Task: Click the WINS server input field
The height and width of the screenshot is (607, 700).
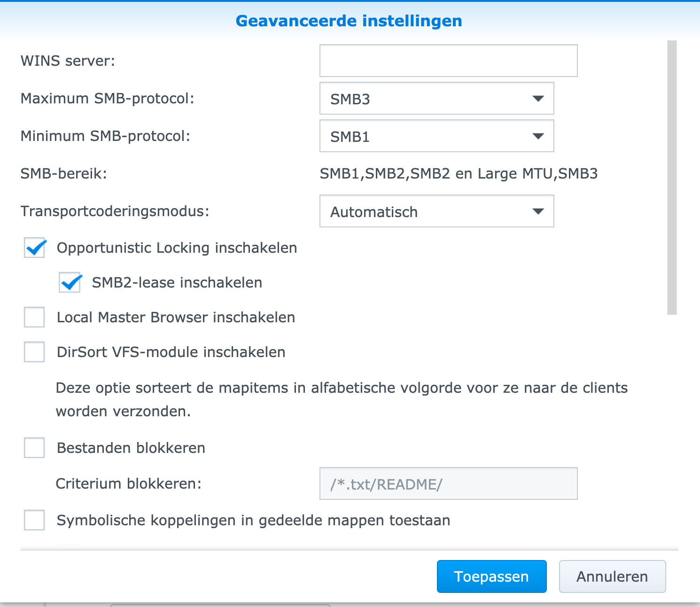Action: click(448, 61)
